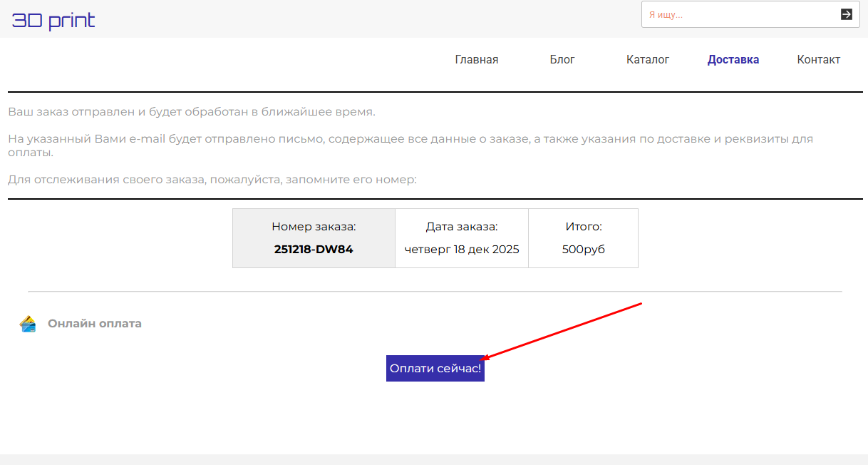Open the Каталог section
The height and width of the screenshot is (465, 868).
(647, 60)
